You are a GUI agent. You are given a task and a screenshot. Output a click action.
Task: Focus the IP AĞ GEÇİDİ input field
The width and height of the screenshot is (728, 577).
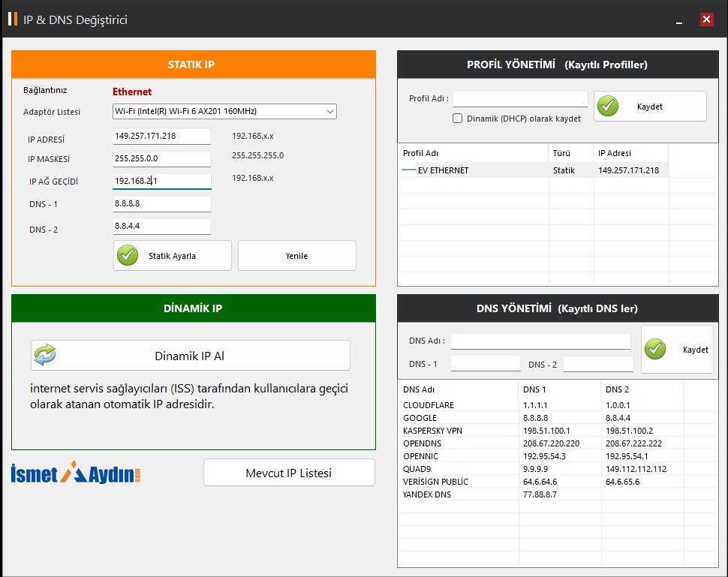point(161,181)
